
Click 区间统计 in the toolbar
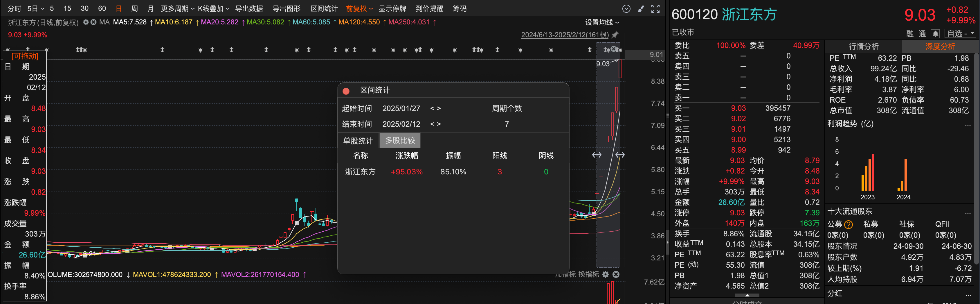click(324, 8)
